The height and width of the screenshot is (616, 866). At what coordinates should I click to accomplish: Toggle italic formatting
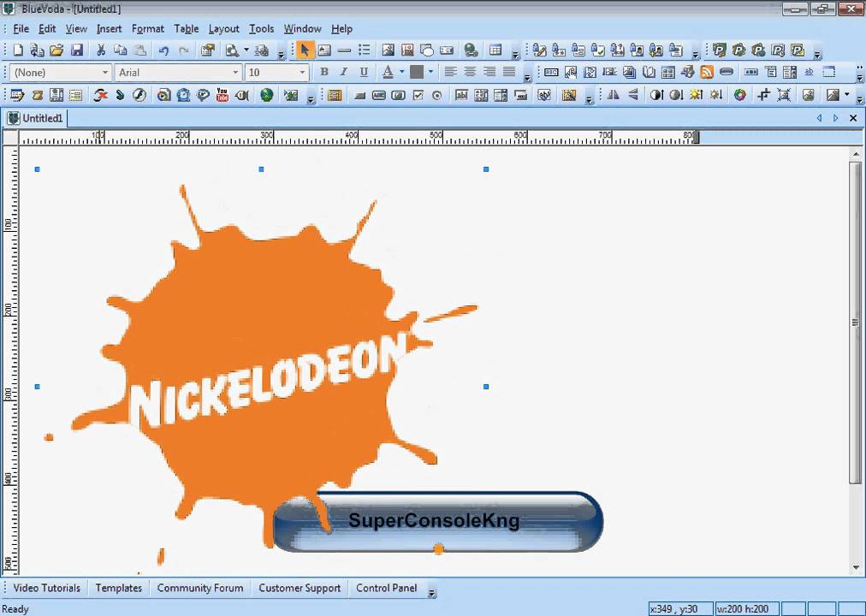pos(343,73)
